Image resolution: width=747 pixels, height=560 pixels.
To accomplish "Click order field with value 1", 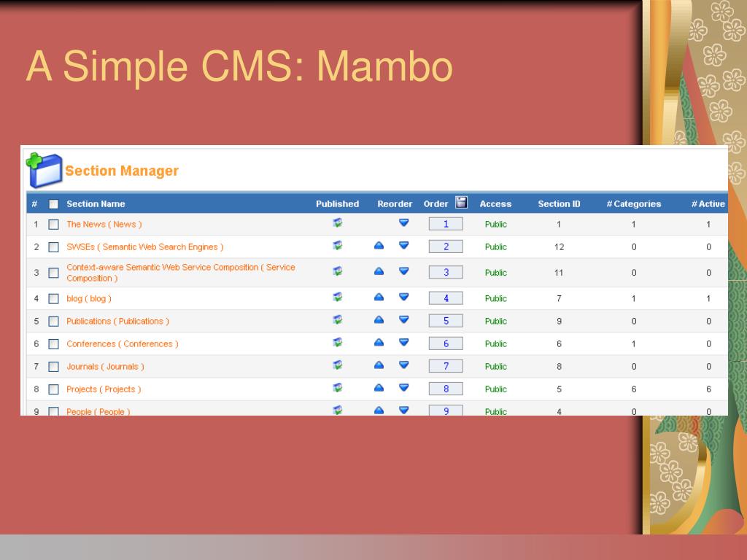I will click(446, 224).
